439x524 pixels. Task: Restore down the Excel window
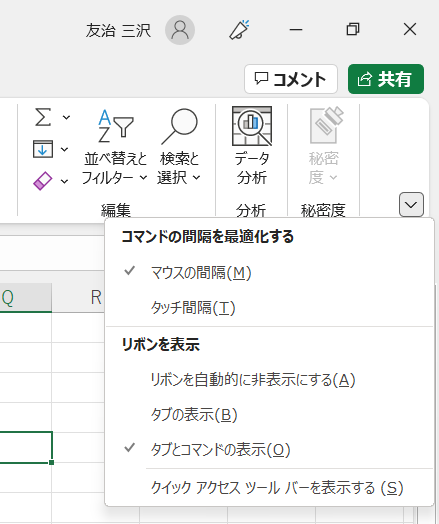(353, 30)
